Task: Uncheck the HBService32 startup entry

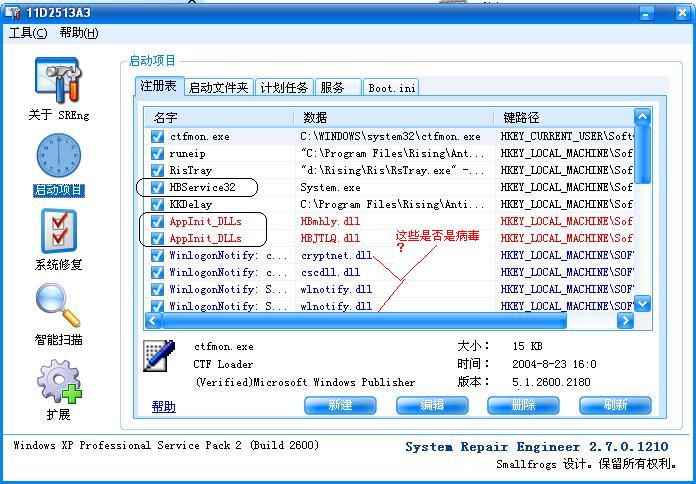Action: tap(157, 187)
